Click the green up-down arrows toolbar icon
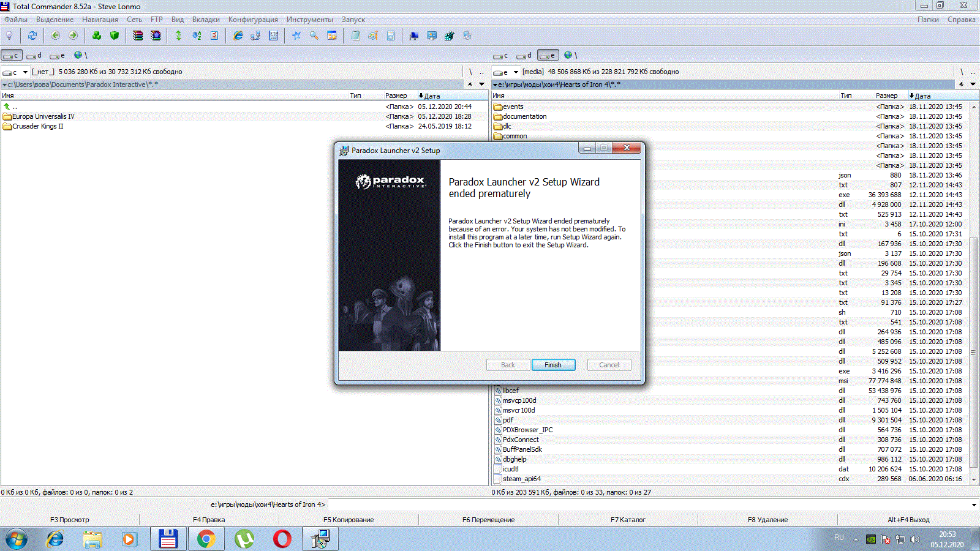This screenshot has width=980, height=551. 178,36
